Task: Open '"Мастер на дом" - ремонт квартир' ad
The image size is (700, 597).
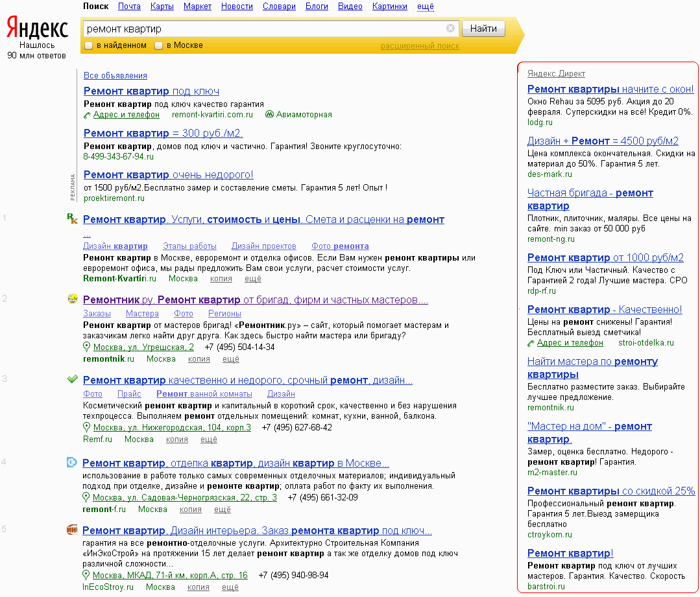Action: 589,432
